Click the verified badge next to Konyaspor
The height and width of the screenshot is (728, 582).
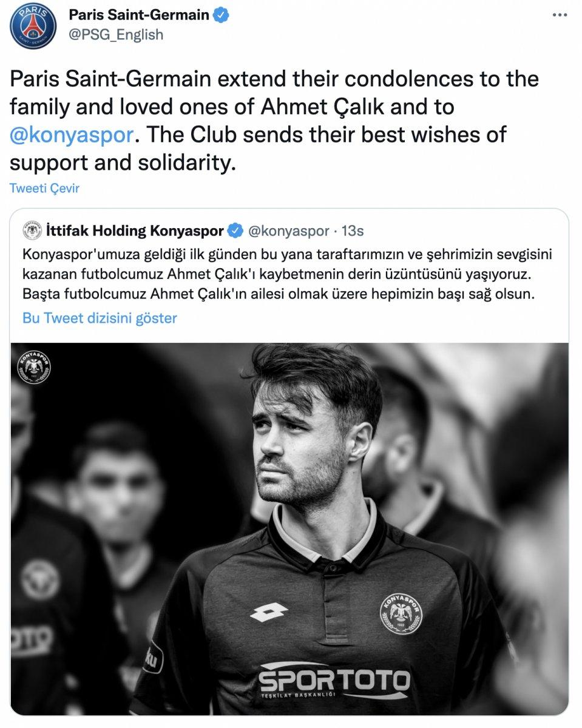pyautogui.click(x=235, y=229)
